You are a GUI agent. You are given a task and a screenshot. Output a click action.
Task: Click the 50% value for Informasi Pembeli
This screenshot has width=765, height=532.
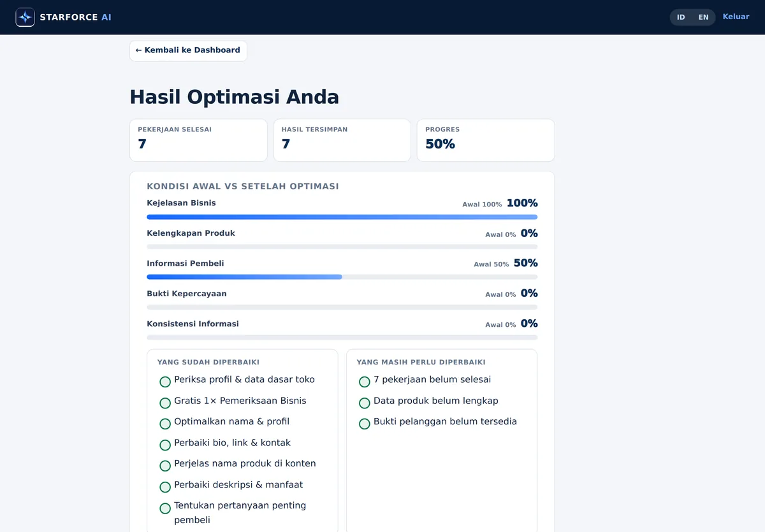[526, 263]
